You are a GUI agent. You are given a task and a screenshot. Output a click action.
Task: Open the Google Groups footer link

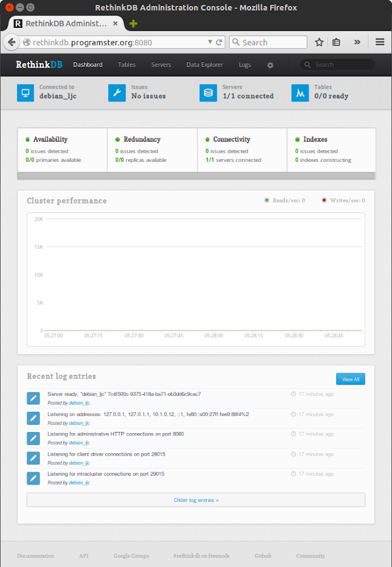pos(131,556)
